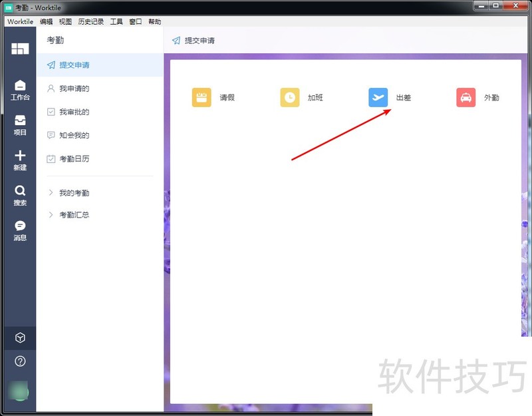The image size is (532, 416).
Task: Click the 新建 plus icon
Action: (x=20, y=160)
